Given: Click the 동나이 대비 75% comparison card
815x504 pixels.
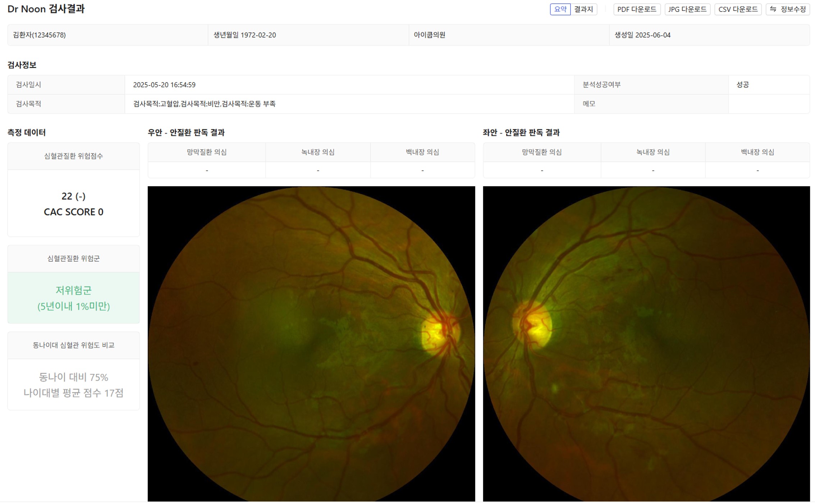Looking at the screenshot, I should pos(73,384).
